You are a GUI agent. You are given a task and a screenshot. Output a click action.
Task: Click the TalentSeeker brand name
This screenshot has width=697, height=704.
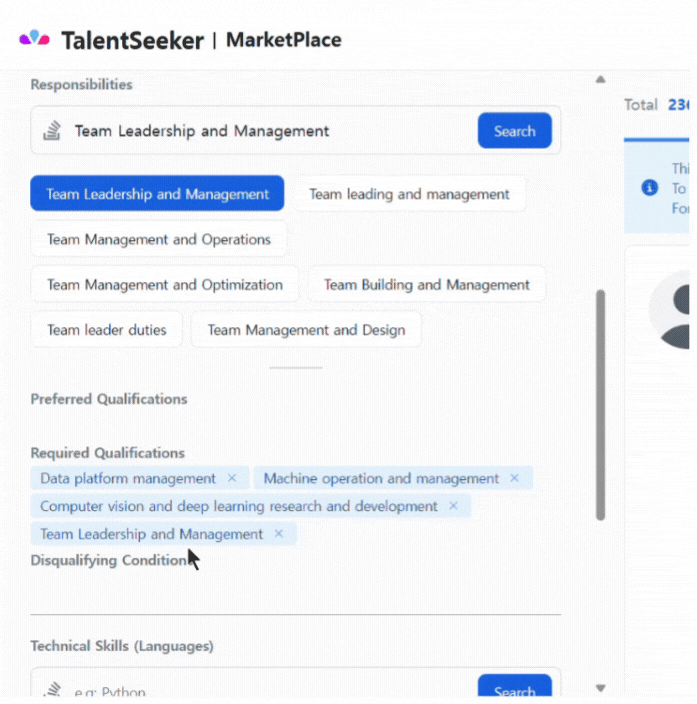(132, 40)
